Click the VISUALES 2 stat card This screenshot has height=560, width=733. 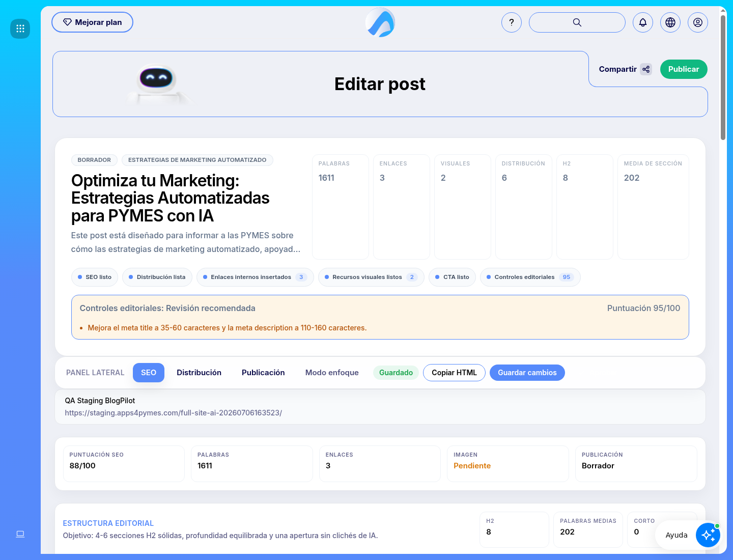click(463, 207)
